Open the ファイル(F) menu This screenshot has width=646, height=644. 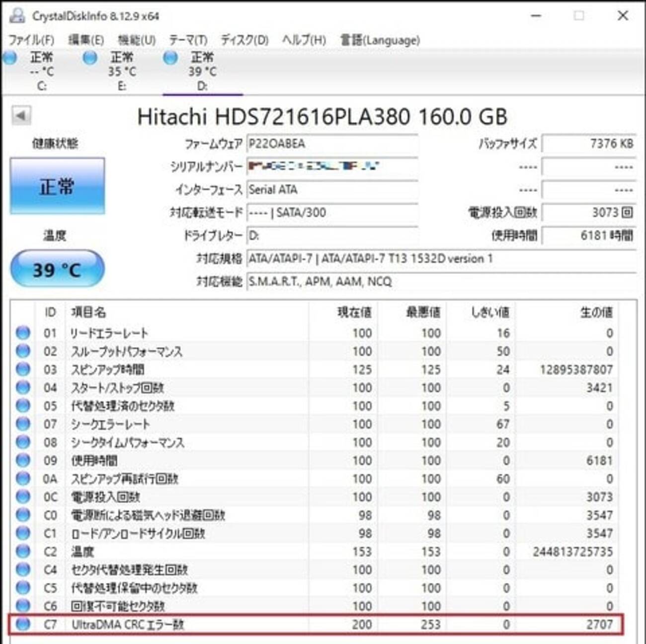click(x=31, y=40)
